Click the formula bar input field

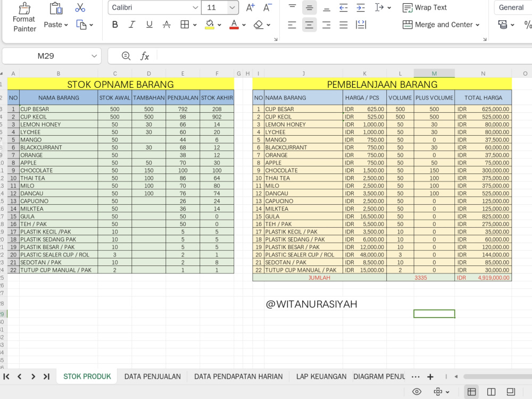point(344,56)
